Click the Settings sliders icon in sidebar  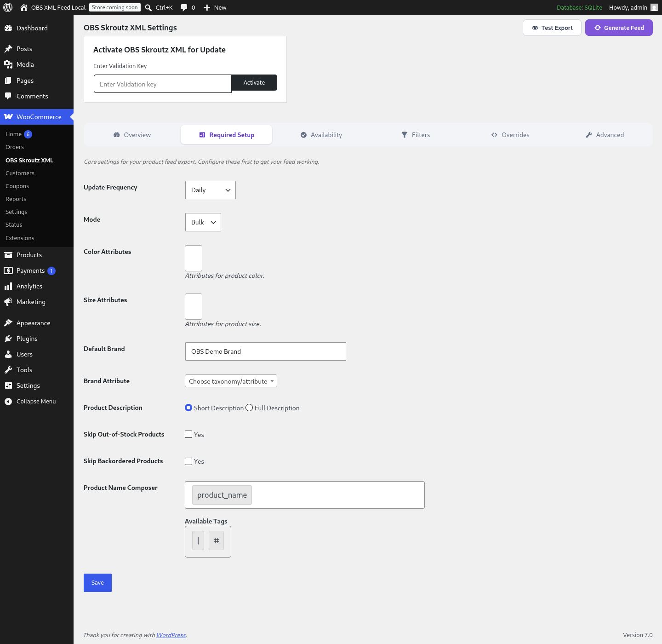point(8,385)
